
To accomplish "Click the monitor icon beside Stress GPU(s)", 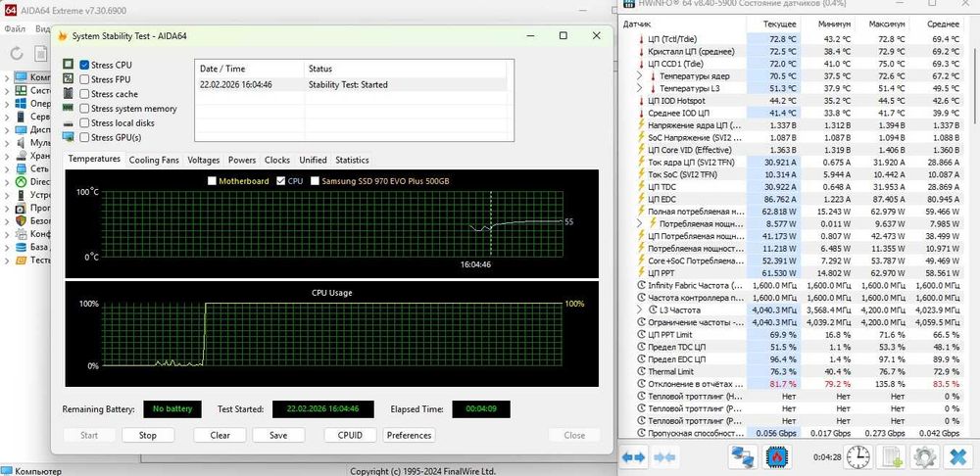I will (x=68, y=137).
